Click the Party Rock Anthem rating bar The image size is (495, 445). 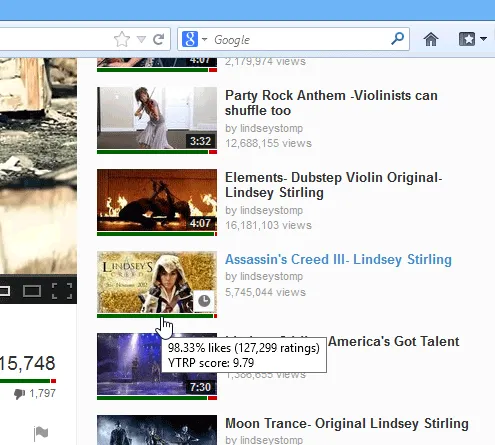tap(157, 152)
